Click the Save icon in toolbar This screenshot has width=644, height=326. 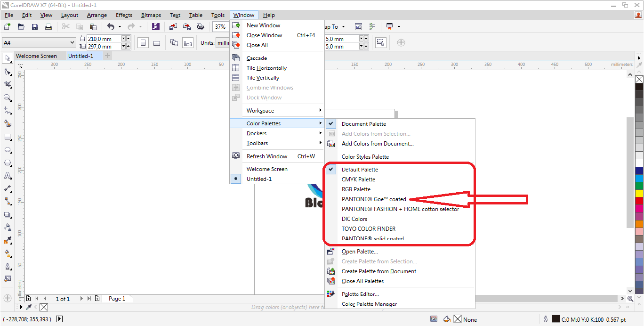point(34,27)
